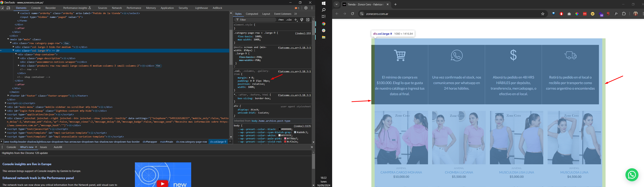
Task: Play the What's new video thumbnail
Action: tap(162, 184)
